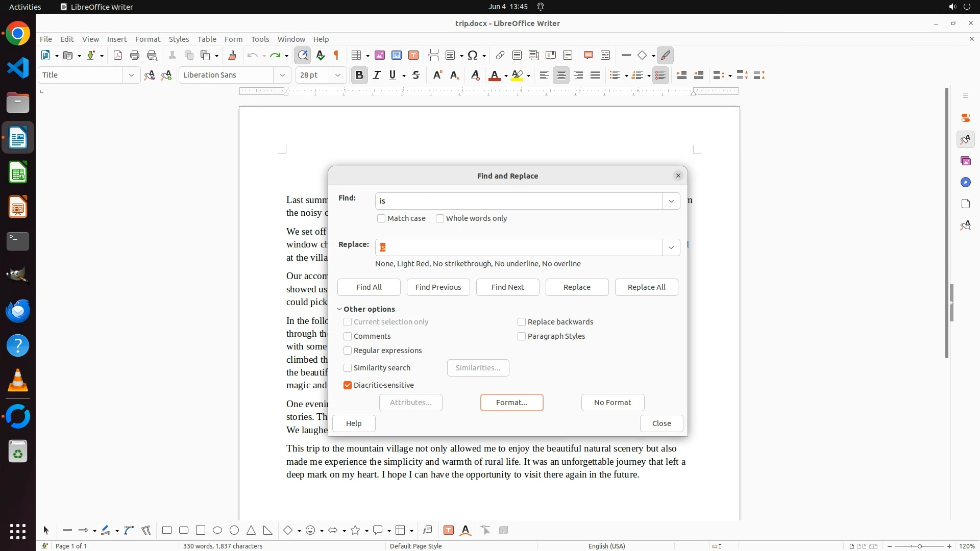Click the Insert Table toolbar icon

pos(357,55)
